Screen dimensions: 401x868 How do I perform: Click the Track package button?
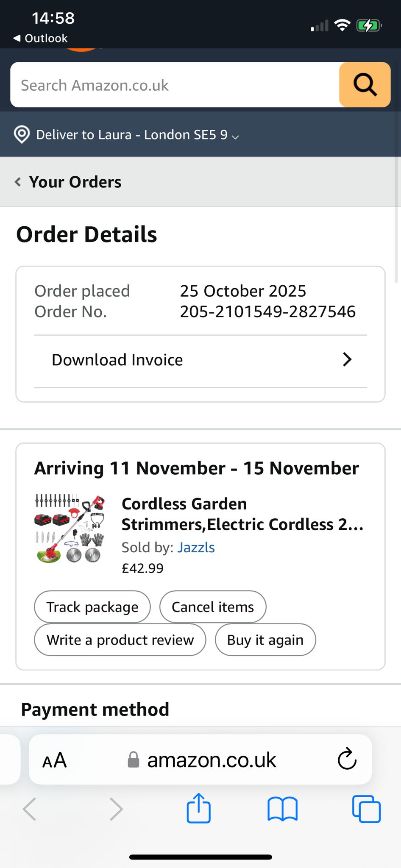[92, 607]
